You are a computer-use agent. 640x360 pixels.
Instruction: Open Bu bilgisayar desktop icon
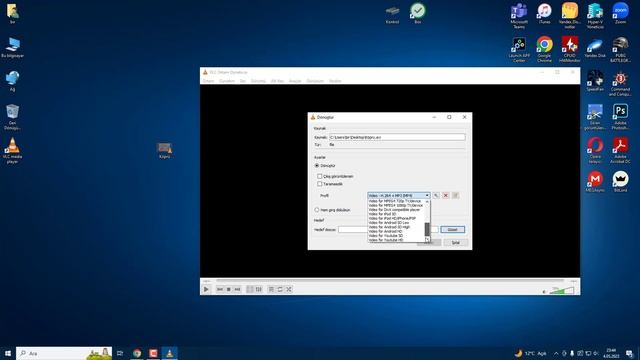[x=13, y=47]
